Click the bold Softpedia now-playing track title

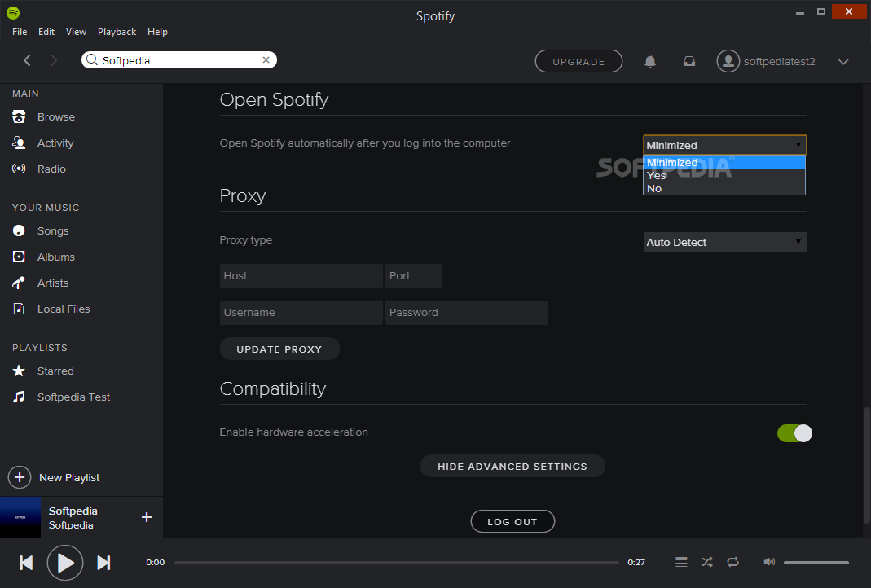(x=73, y=511)
